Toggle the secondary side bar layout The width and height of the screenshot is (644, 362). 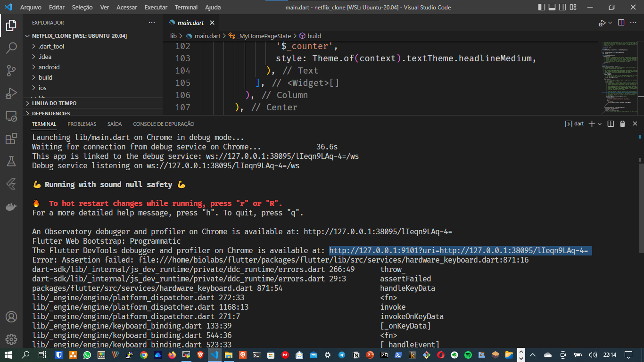562,8
